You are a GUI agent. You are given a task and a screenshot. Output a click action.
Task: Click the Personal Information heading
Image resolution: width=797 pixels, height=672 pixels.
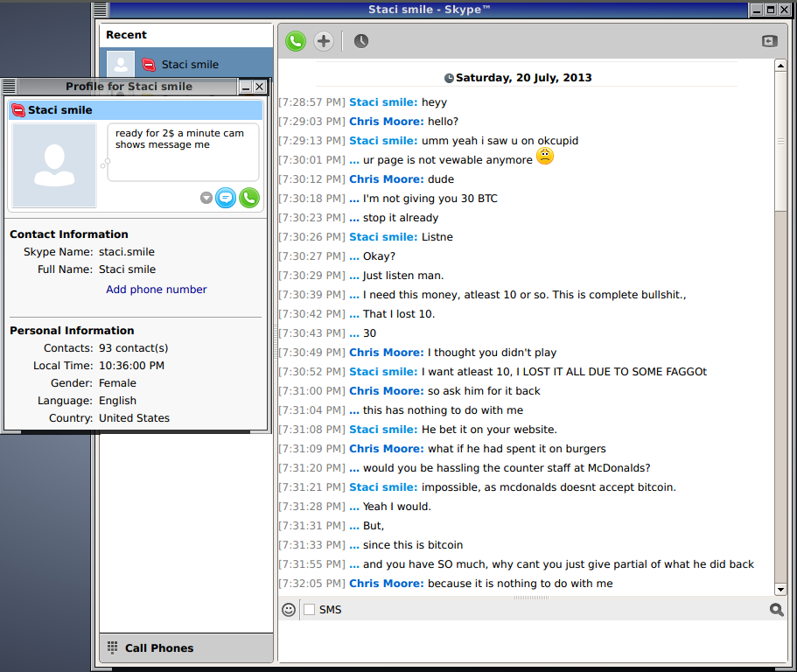click(72, 331)
